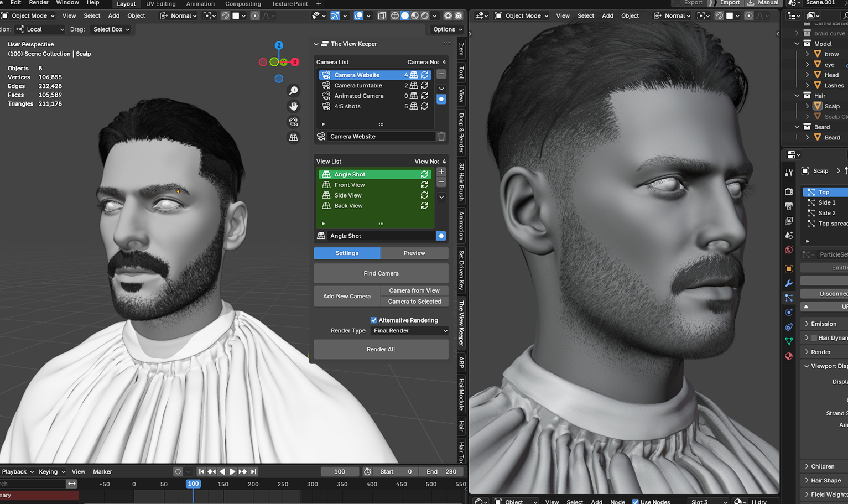Toggle blue dot button beside Camera List
The image size is (848, 504).
[x=441, y=100]
